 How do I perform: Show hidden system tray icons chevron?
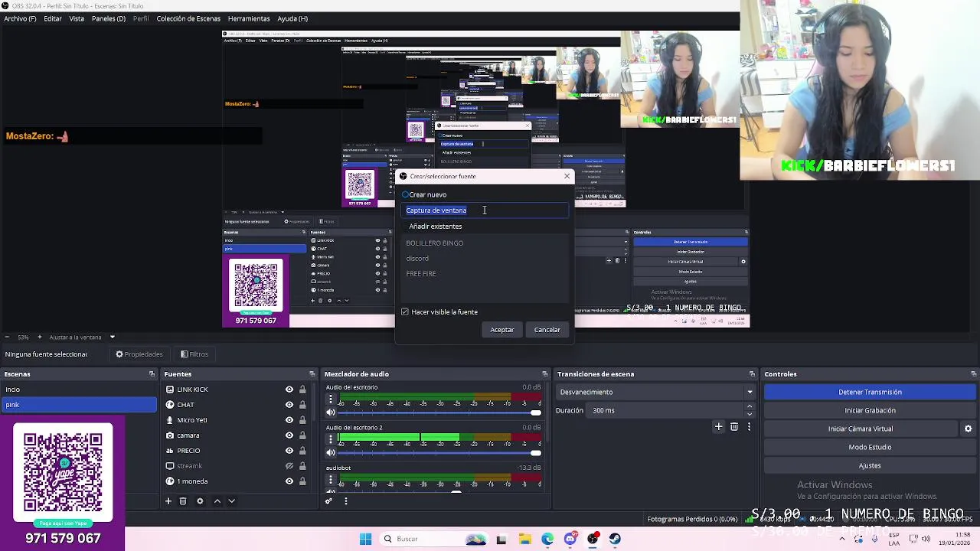pyautogui.click(x=842, y=539)
